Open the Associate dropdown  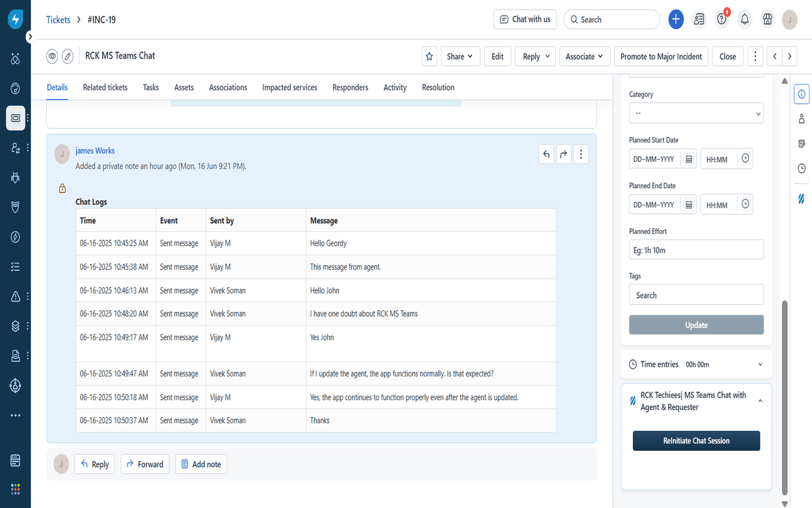(x=585, y=56)
